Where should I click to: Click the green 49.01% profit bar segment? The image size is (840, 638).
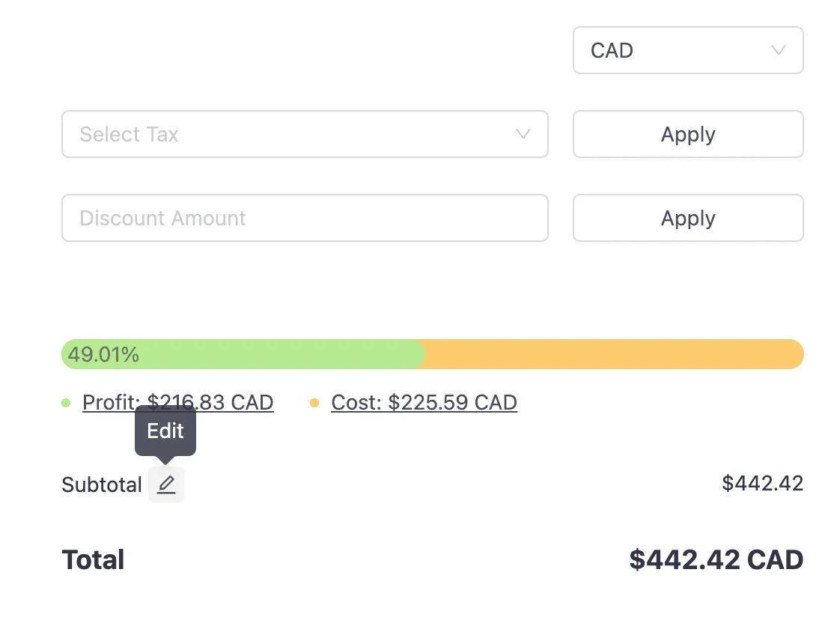pos(240,353)
